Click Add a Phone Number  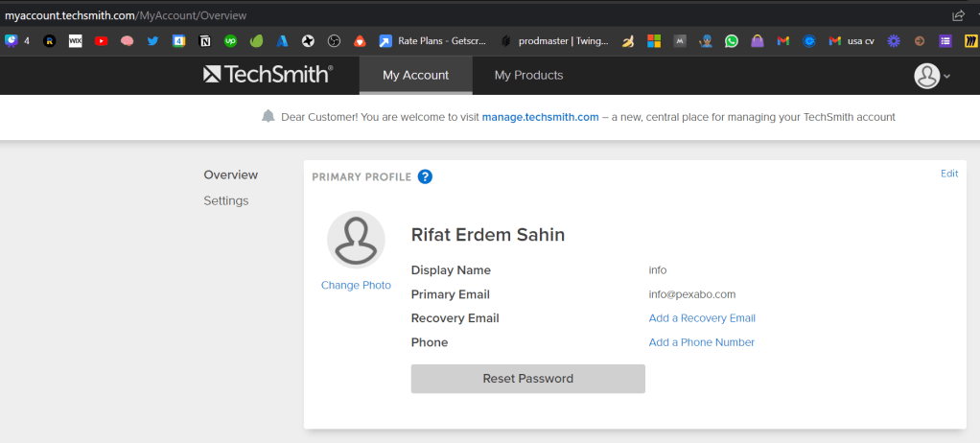tap(701, 342)
